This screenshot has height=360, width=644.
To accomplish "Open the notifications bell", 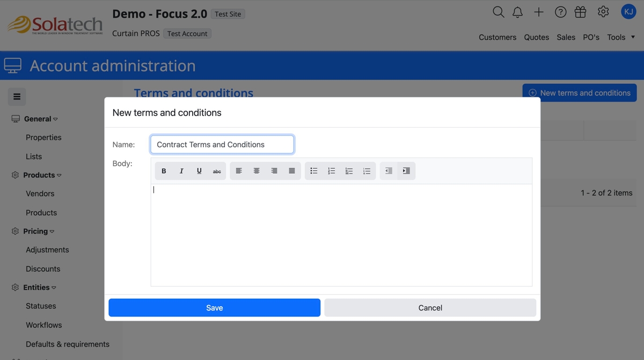I will pos(518,12).
